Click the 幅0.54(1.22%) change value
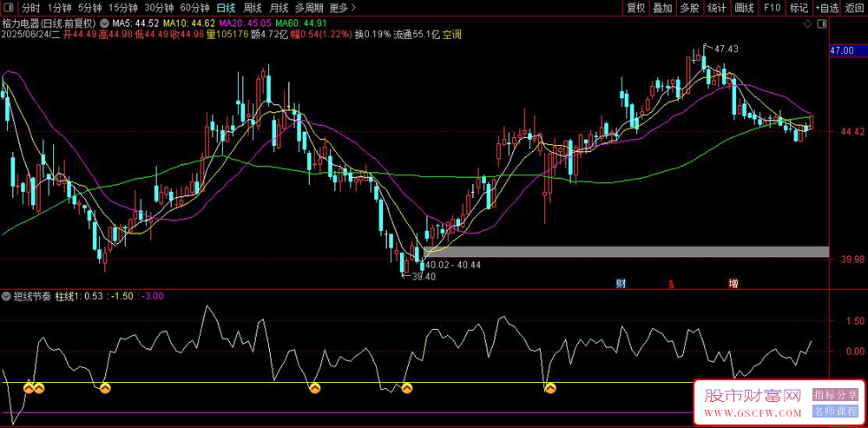 coord(320,35)
